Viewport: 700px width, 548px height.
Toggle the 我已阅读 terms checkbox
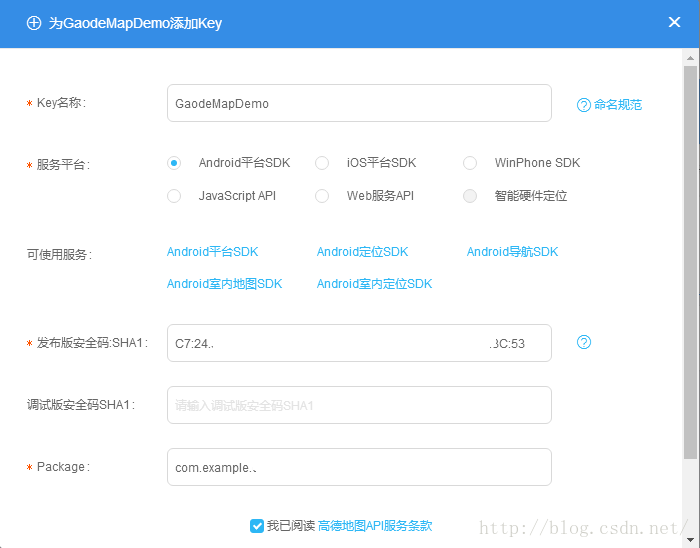pyautogui.click(x=257, y=526)
